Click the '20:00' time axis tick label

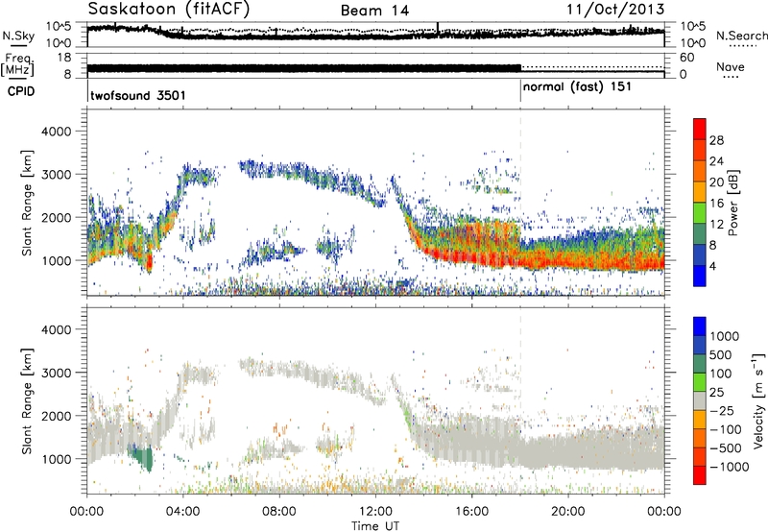pos(567,512)
